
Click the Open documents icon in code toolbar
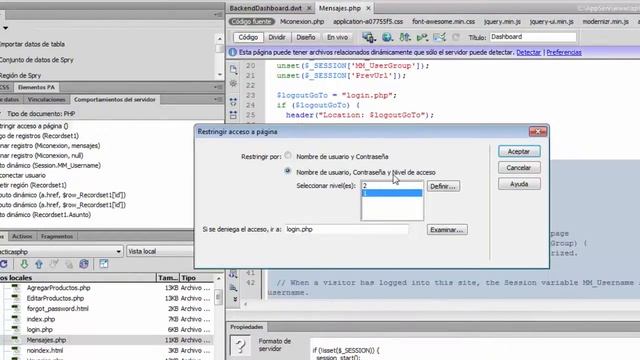[x=233, y=69]
